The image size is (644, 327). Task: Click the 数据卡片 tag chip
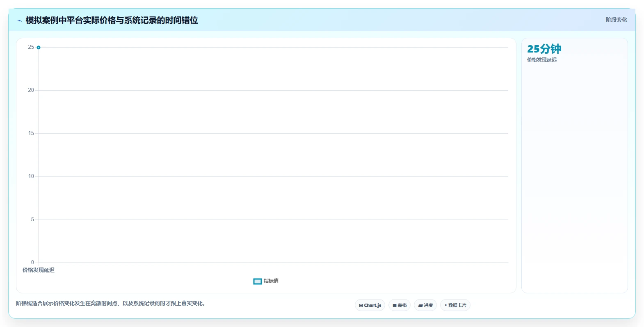click(x=455, y=305)
